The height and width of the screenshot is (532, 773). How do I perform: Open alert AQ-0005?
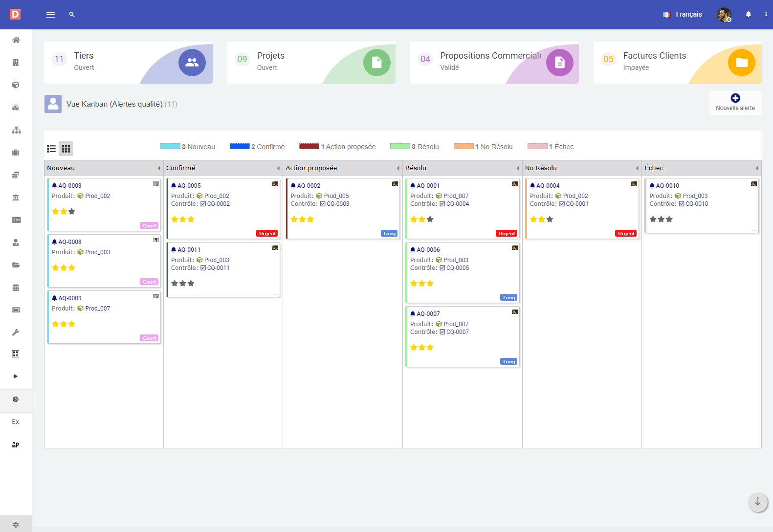(x=189, y=186)
